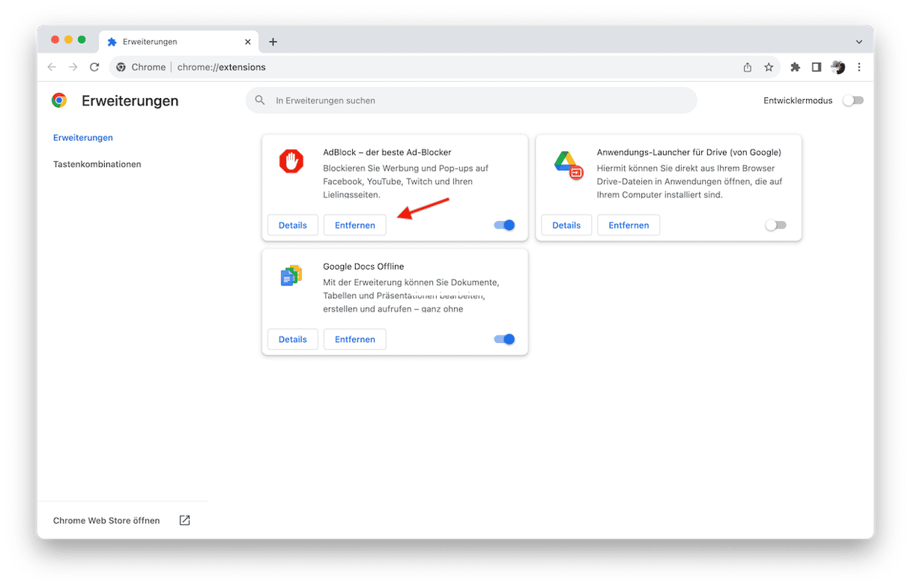Open the side panel icon
The image size is (911, 588).
coord(817,67)
